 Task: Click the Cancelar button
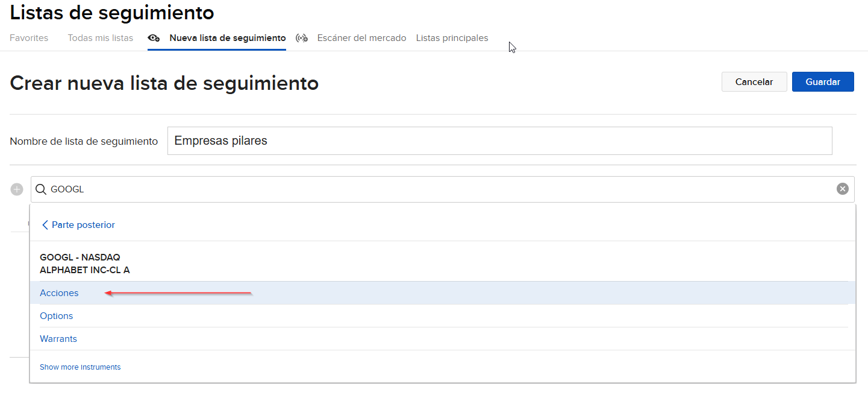click(754, 81)
